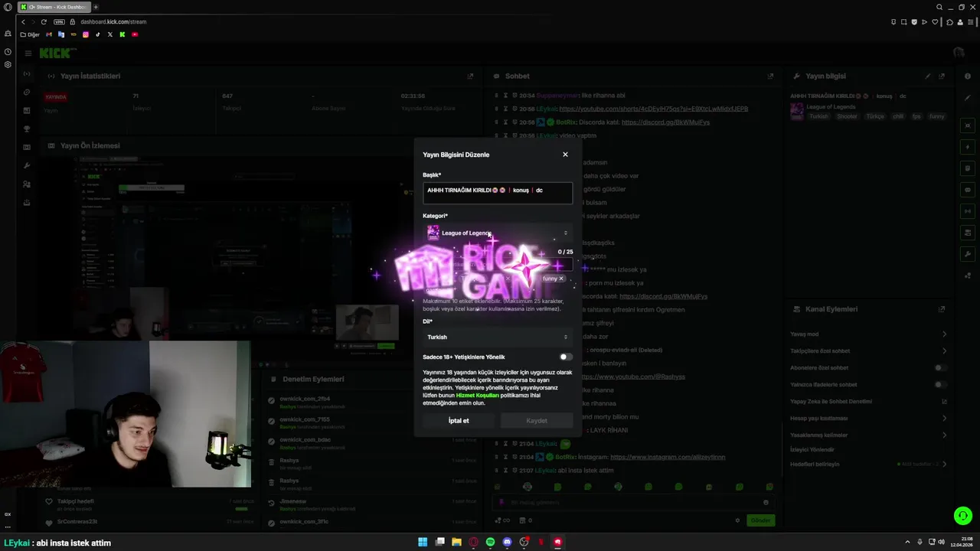This screenshot has width=980, height=551.
Task: Go back in browser
Action: tap(23, 21)
